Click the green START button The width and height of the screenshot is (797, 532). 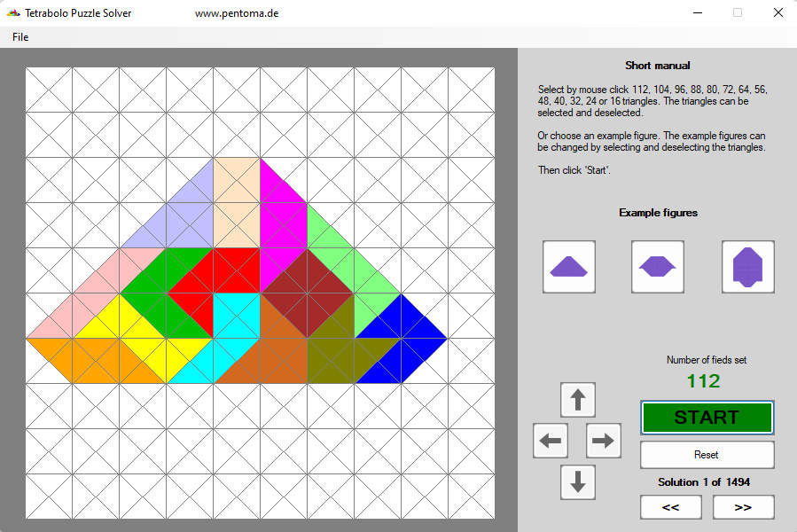pyautogui.click(x=707, y=418)
